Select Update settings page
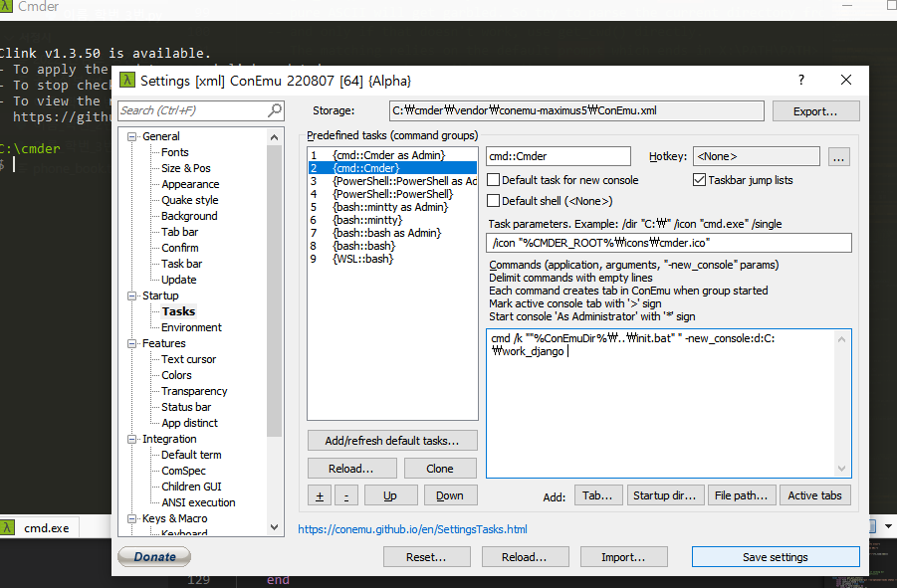Viewport: 897px width, 588px height. point(178,280)
